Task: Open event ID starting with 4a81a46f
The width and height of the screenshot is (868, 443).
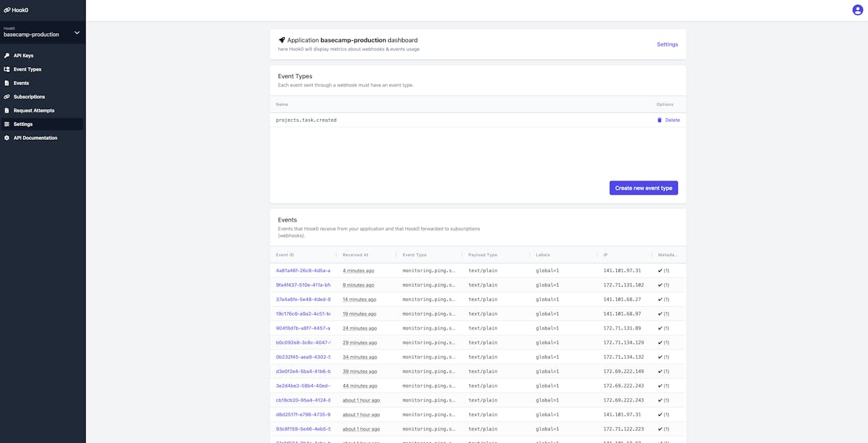Action: tap(303, 271)
